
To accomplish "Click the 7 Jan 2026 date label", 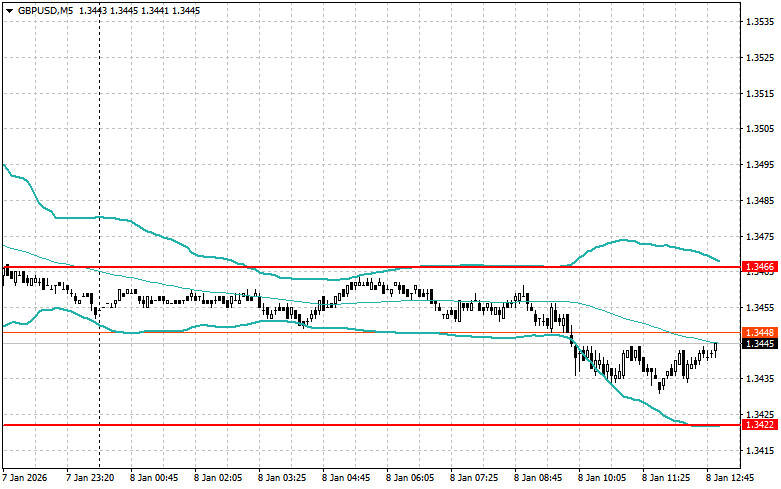I will click(x=28, y=478).
